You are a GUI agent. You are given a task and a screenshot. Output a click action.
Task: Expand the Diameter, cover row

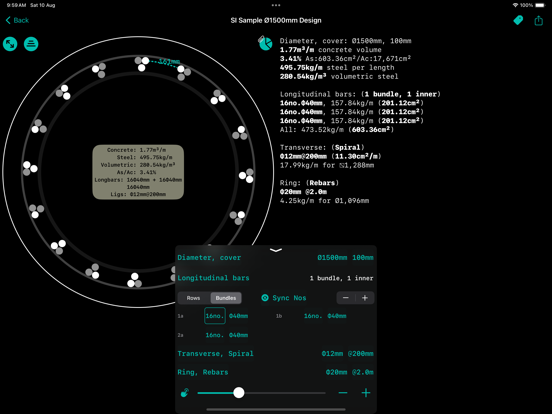point(276,258)
